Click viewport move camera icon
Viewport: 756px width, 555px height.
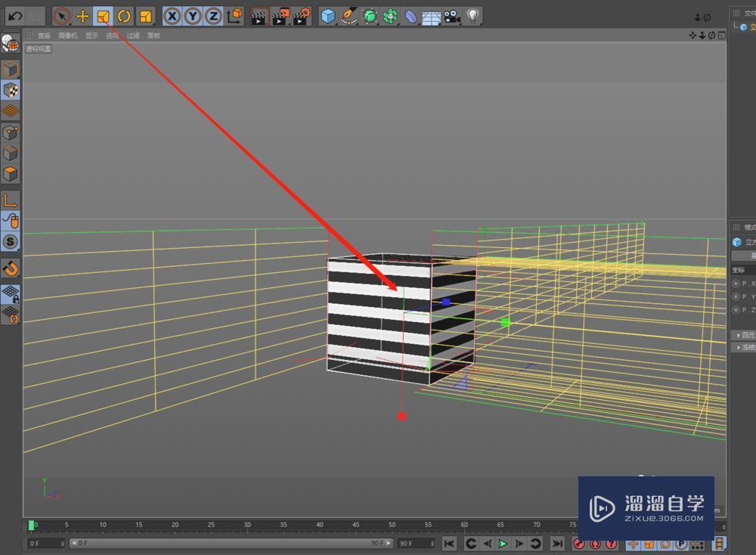tap(692, 36)
